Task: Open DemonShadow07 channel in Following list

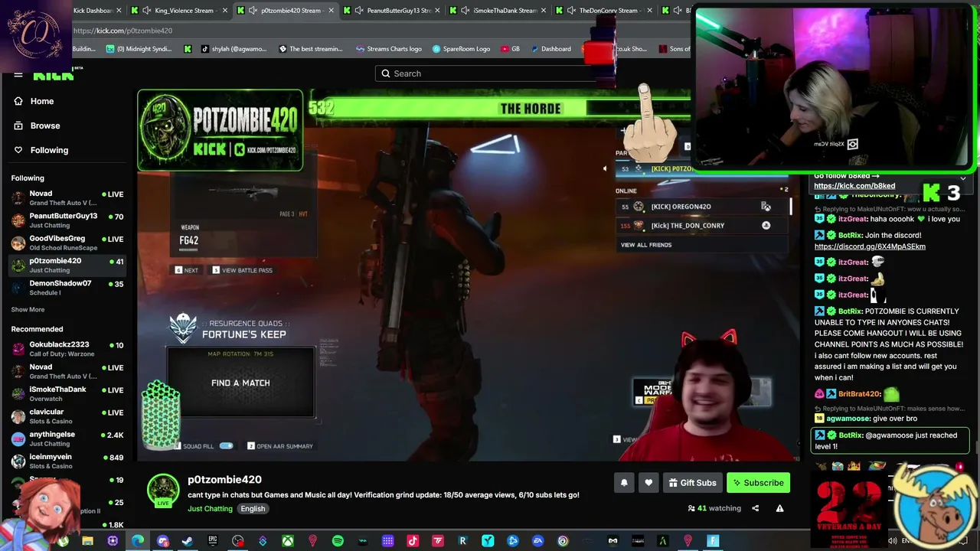Action: click(x=67, y=288)
